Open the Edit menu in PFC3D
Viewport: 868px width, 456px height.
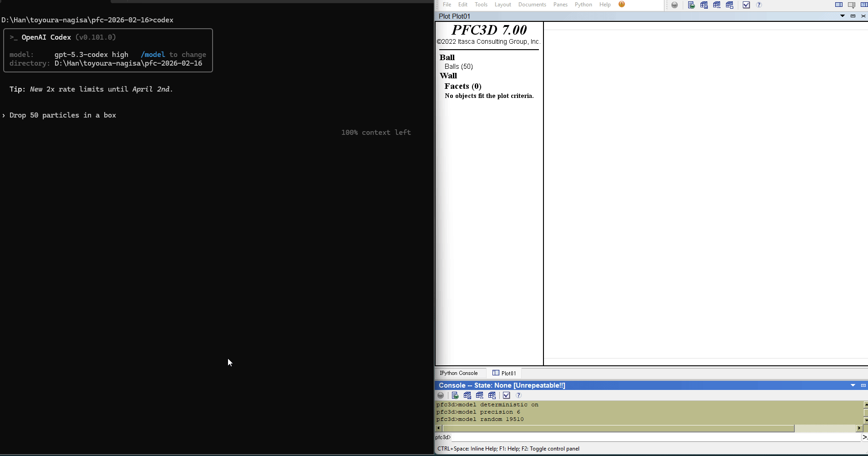click(463, 5)
